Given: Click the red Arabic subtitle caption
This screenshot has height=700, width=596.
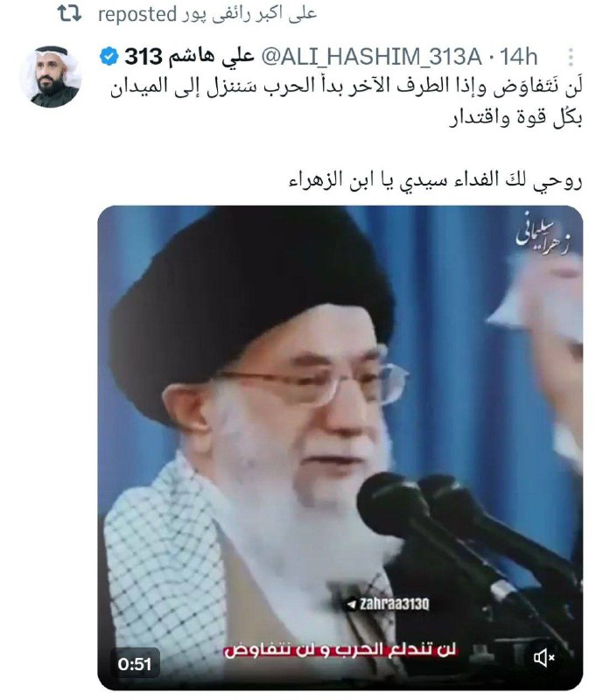Looking at the screenshot, I should pos(340,650).
